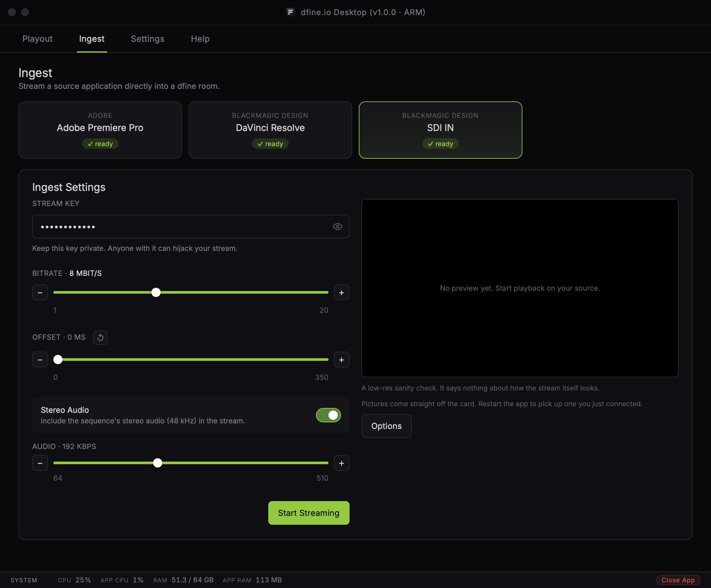Click the 'Pictures come straight off the card' note
Screen dimensions: 711x588
coord(502,404)
